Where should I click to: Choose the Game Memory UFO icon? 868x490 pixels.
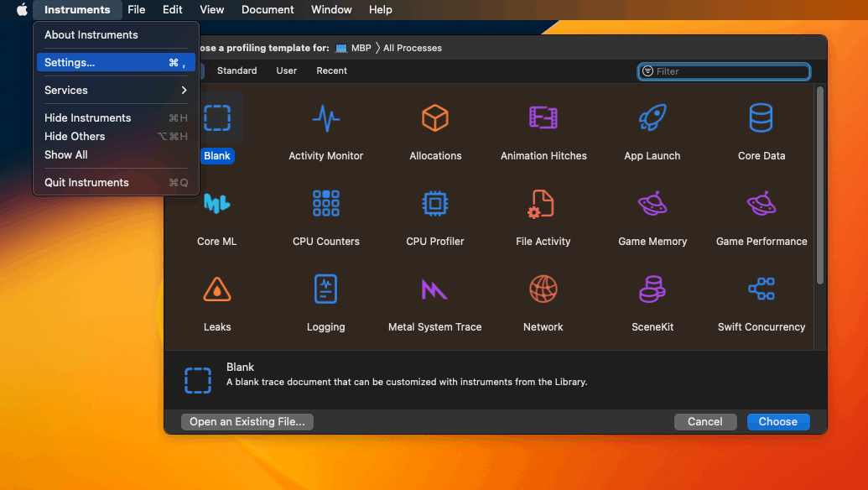click(x=652, y=203)
